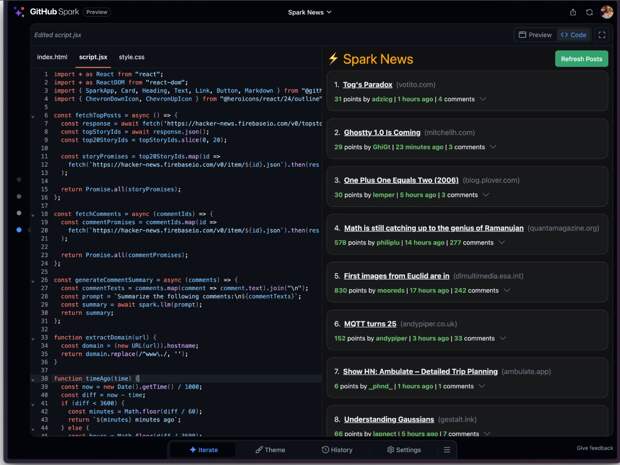Click the quantamagazine.org domain text

click(563, 228)
